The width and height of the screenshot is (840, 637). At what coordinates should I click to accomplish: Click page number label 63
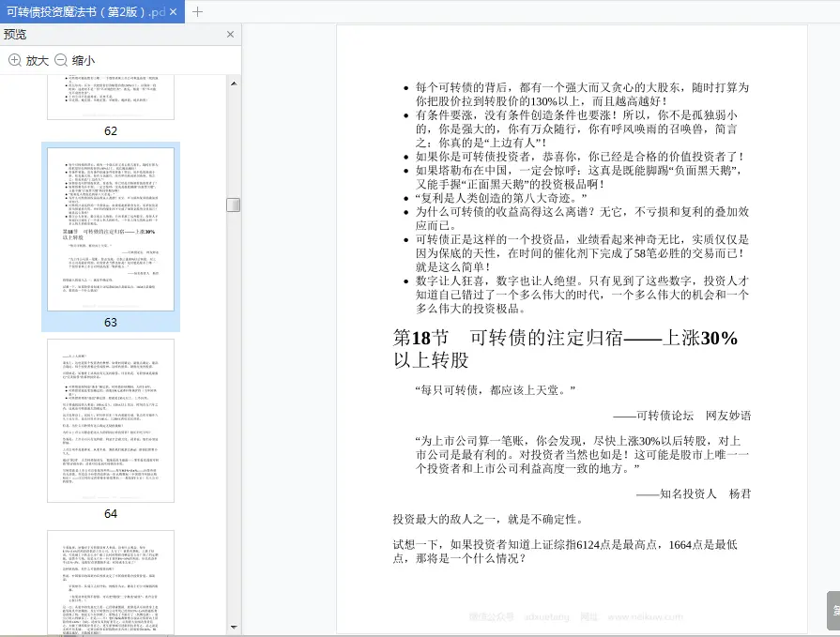pos(111,322)
